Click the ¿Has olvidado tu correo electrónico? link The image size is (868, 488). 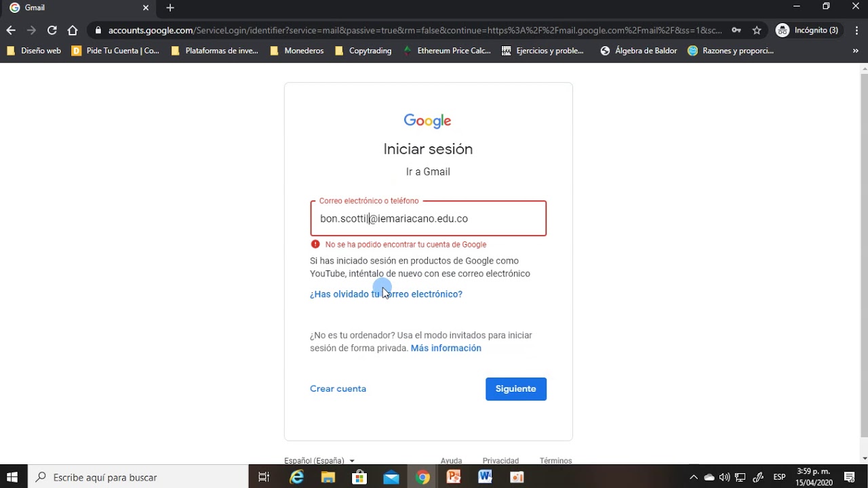[386, 294]
